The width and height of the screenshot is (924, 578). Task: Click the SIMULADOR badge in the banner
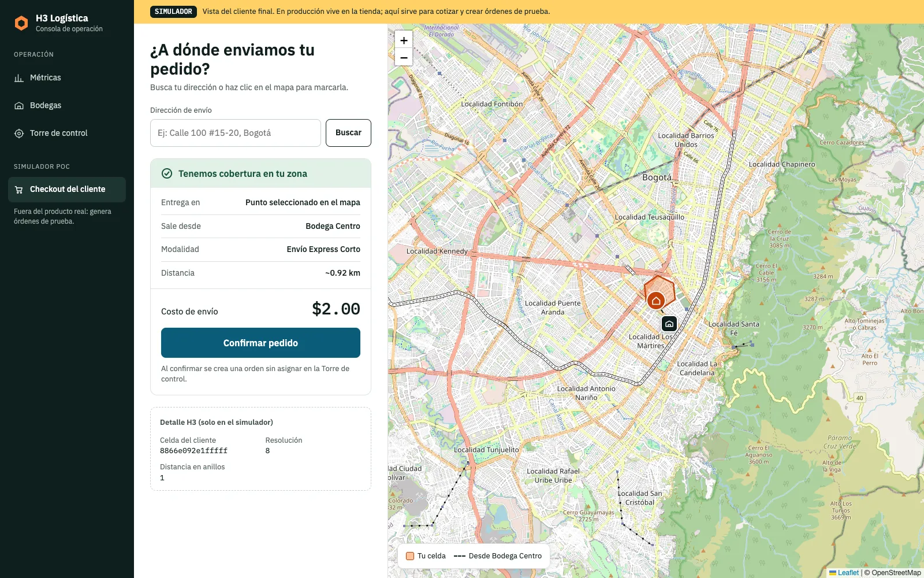[173, 12]
